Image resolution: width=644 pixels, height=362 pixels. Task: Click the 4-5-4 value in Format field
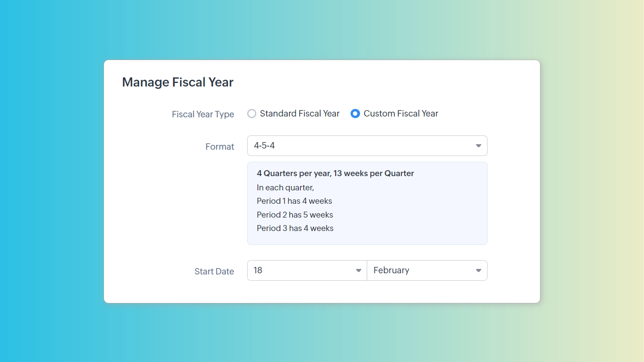point(264,146)
